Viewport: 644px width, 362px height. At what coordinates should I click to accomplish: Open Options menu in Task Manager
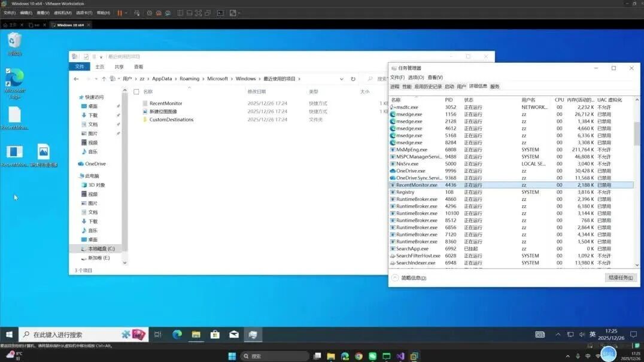[415, 77]
